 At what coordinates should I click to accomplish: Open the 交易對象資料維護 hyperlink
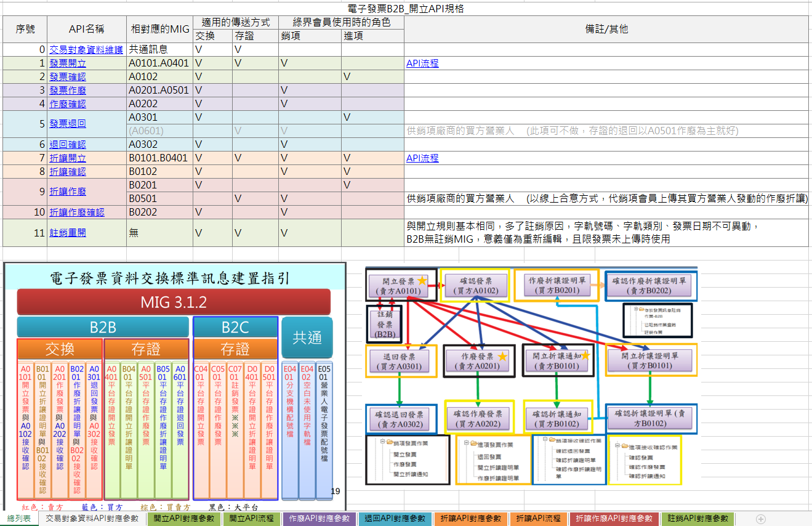click(86, 50)
